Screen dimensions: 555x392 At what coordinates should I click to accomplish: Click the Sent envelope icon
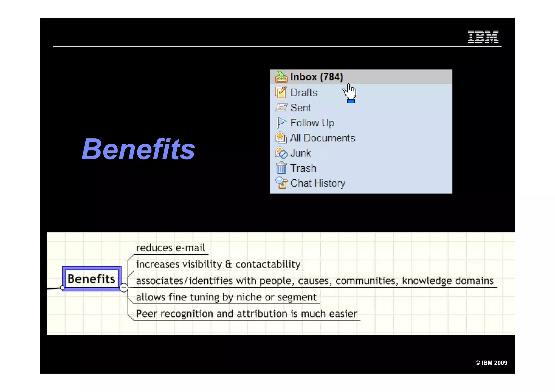pos(281,107)
